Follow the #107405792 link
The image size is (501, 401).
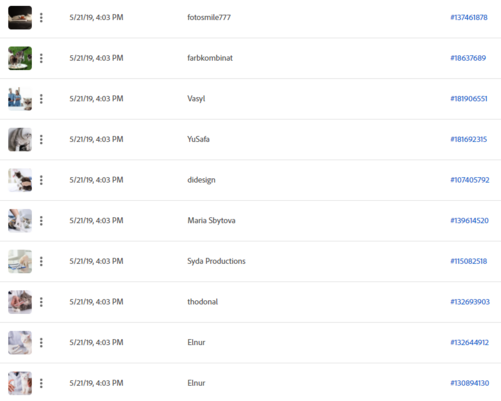coord(470,180)
